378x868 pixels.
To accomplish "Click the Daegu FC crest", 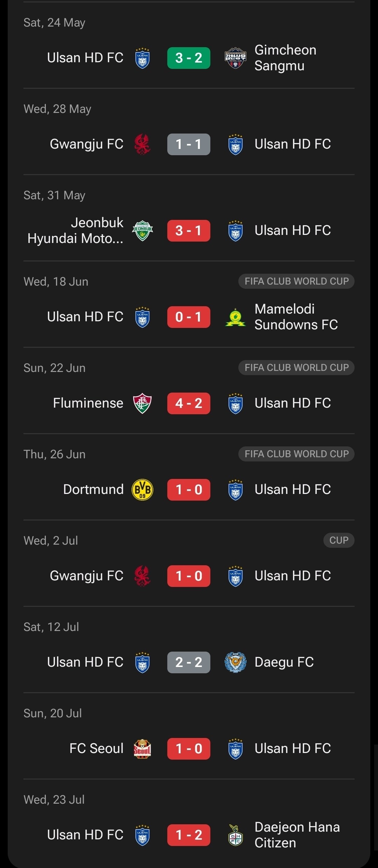I will click(235, 662).
